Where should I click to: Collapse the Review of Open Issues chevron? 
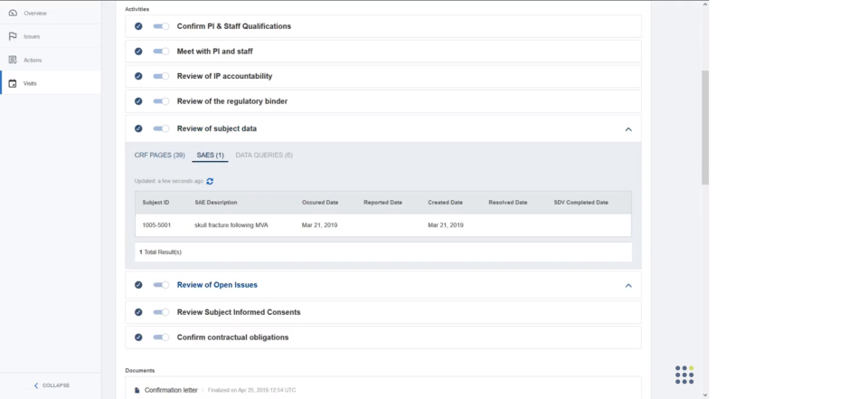click(628, 285)
